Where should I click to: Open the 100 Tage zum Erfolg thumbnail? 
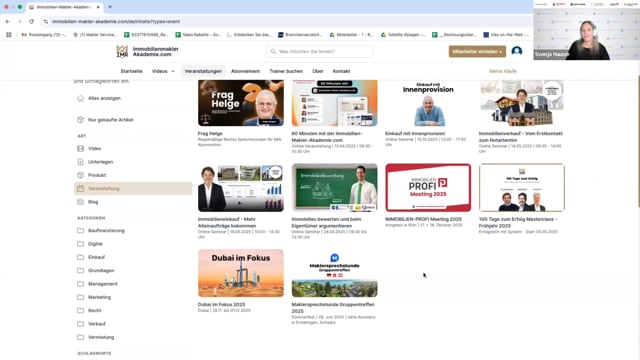(522, 188)
